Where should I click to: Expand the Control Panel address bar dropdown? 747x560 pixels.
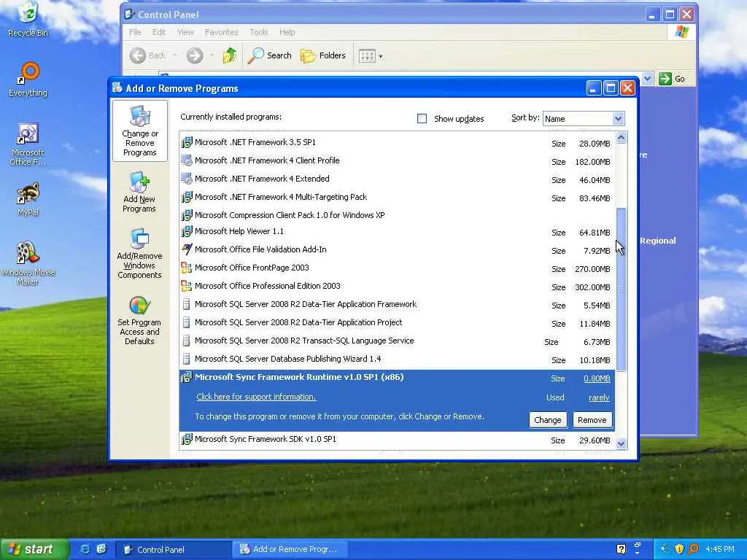[x=648, y=79]
